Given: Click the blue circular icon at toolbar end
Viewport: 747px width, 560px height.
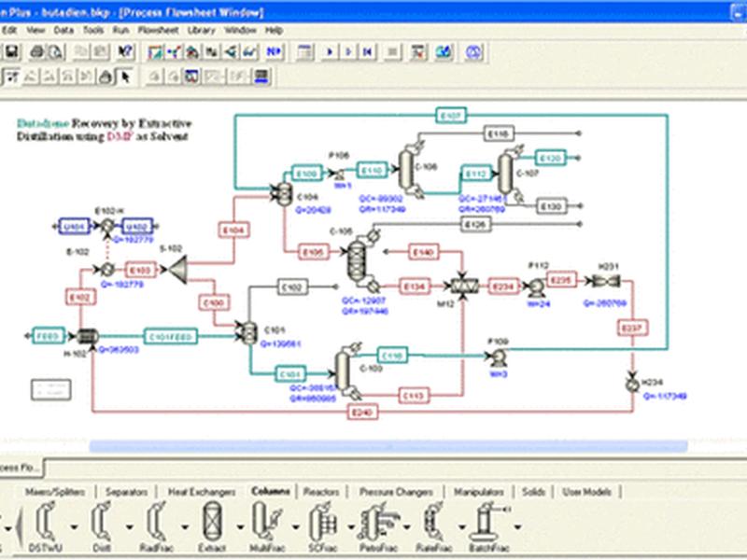Looking at the screenshot, I should click(x=473, y=51).
